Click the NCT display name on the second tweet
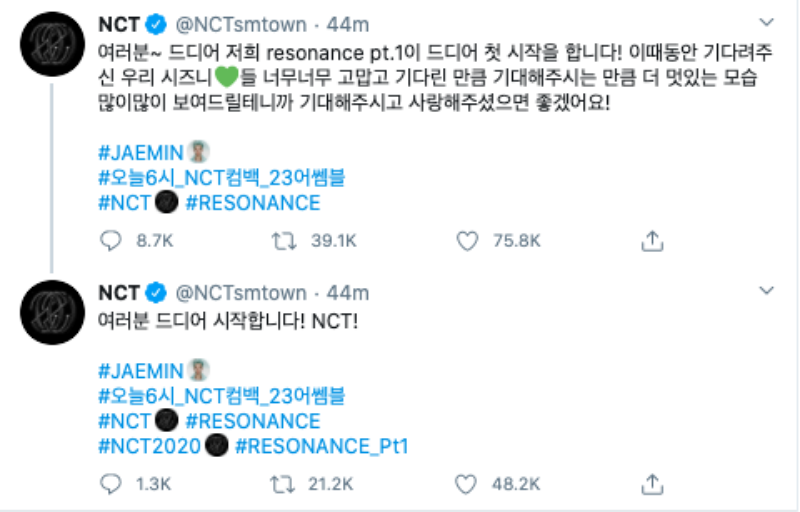Viewport: 800px width, 512px height. [x=118, y=292]
